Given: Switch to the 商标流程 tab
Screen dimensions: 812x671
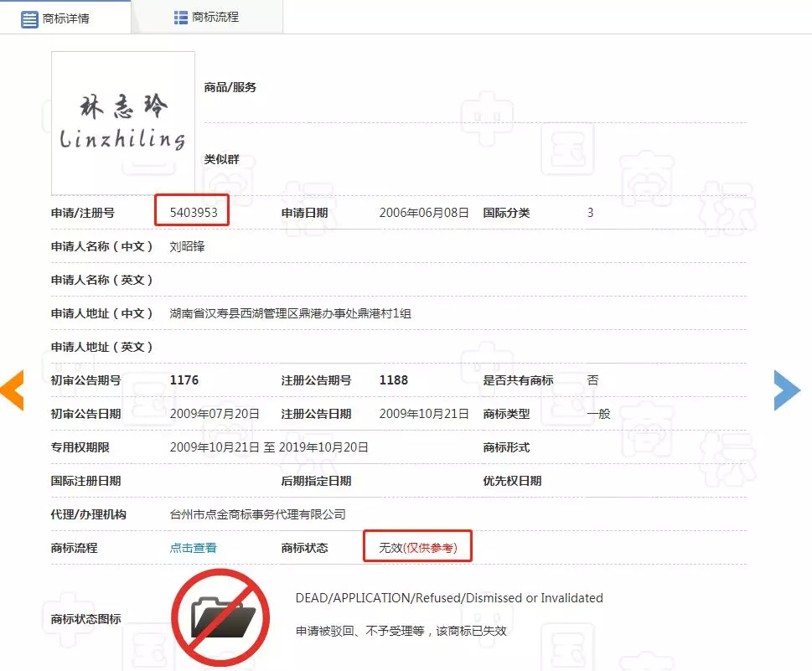Looking at the screenshot, I should coord(206,18).
